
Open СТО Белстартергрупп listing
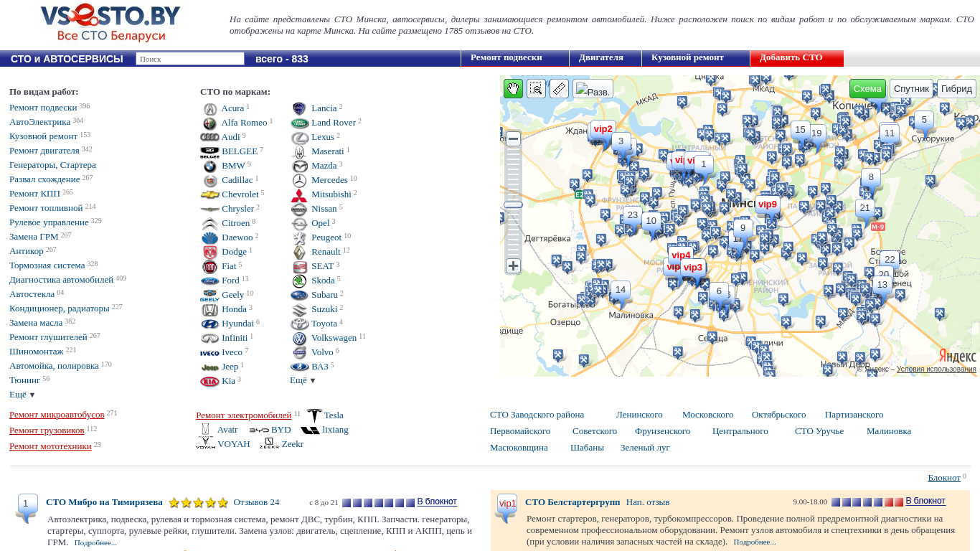click(573, 502)
